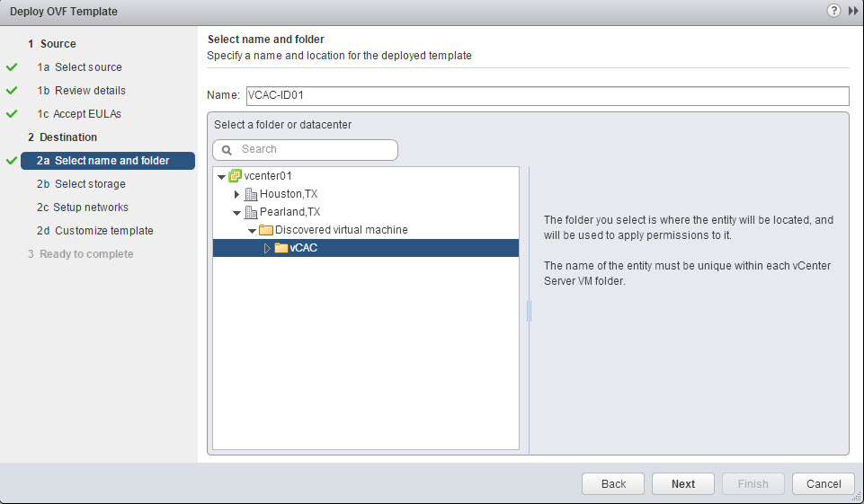Click the Discovered virtual machine folder icon
The width and height of the screenshot is (864, 504).
(x=266, y=230)
